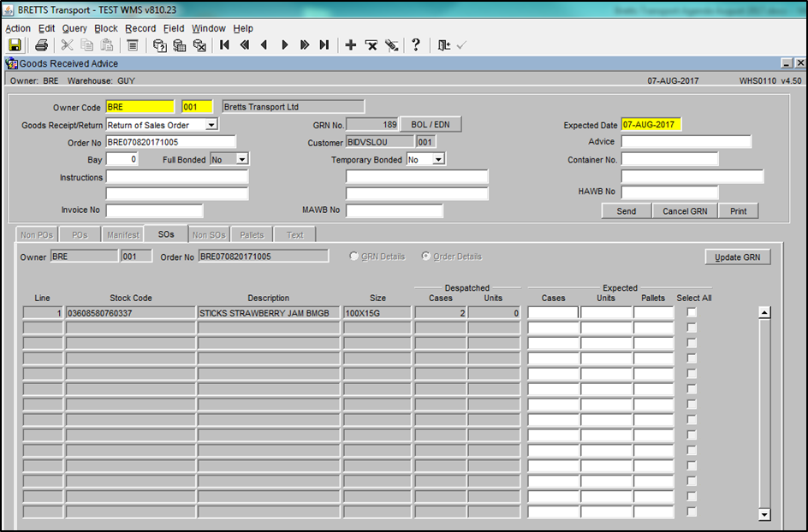This screenshot has width=808, height=532.
Task: Click the exit door icon
Action: [x=443, y=45]
